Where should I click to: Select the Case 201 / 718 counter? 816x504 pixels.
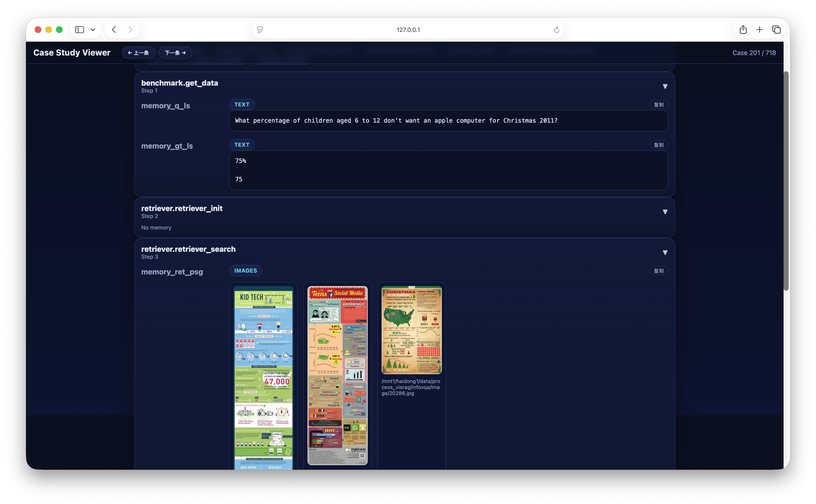(x=754, y=53)
